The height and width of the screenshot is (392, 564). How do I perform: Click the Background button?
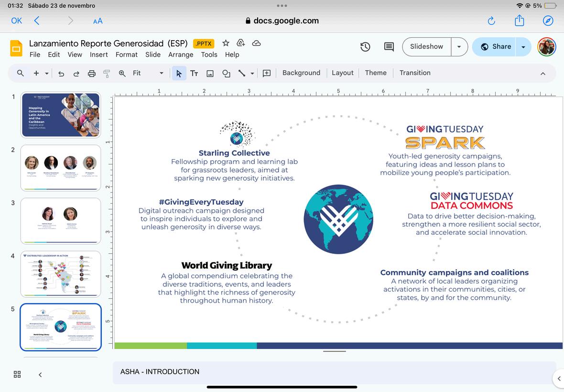click(301, 73)
